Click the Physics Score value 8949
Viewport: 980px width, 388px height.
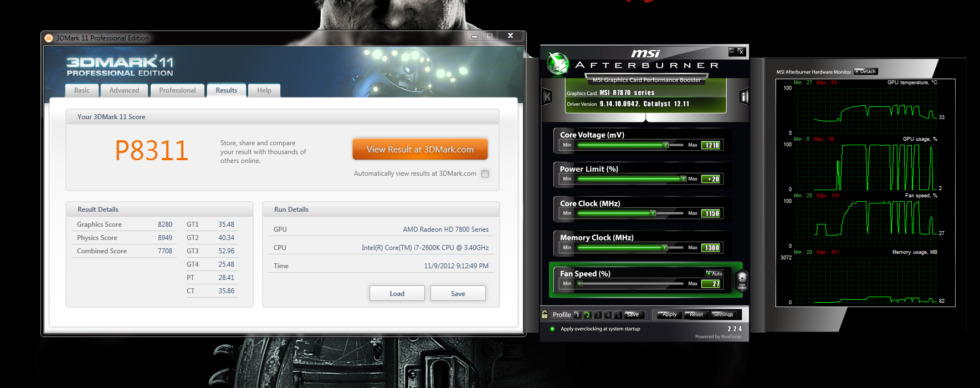tap(165, 238)
